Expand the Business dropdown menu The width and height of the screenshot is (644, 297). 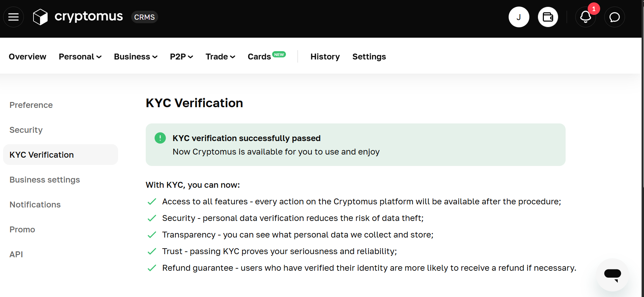136,57
